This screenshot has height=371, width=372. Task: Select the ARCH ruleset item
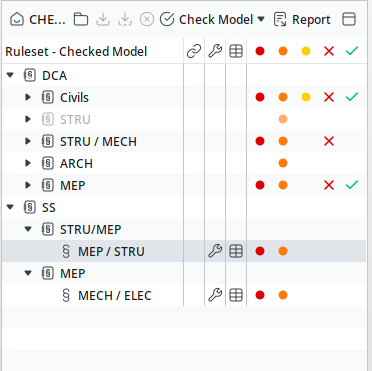tap(76, 163)
